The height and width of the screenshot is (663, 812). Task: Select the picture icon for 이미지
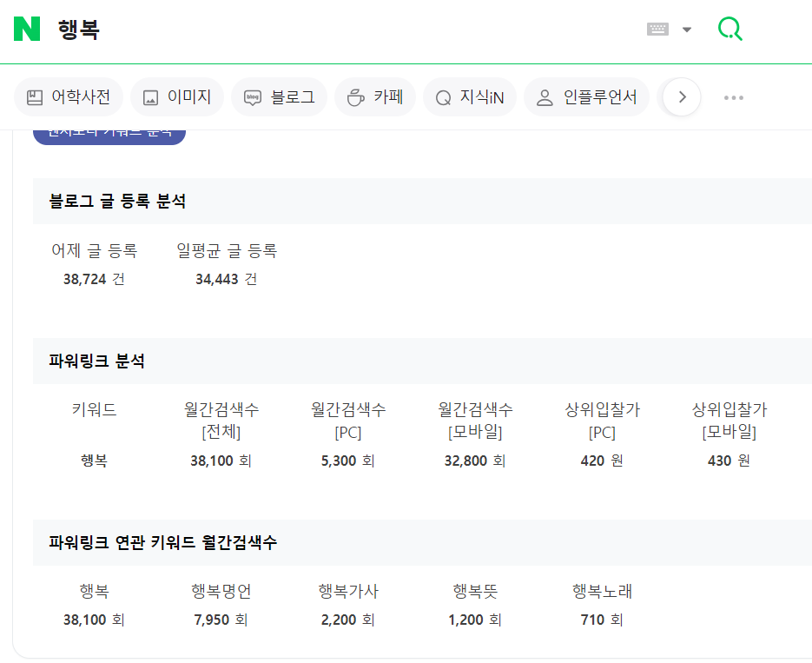click(151, 97)
